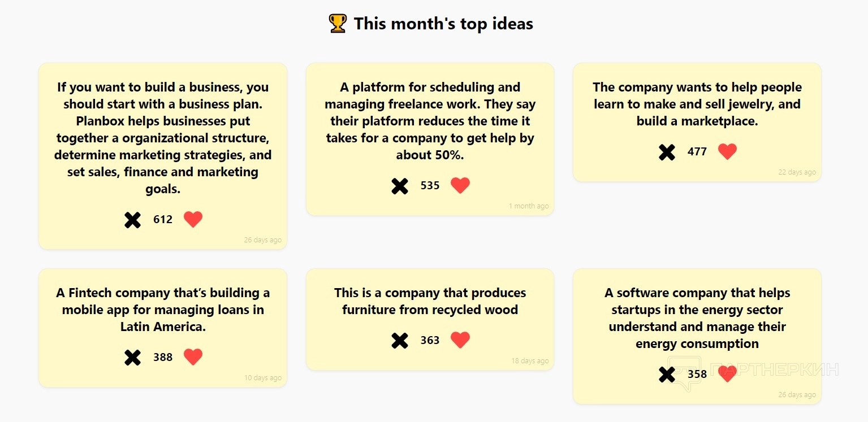
Task: Reject the recycled wood furniture idea
Action: [400, 341]
